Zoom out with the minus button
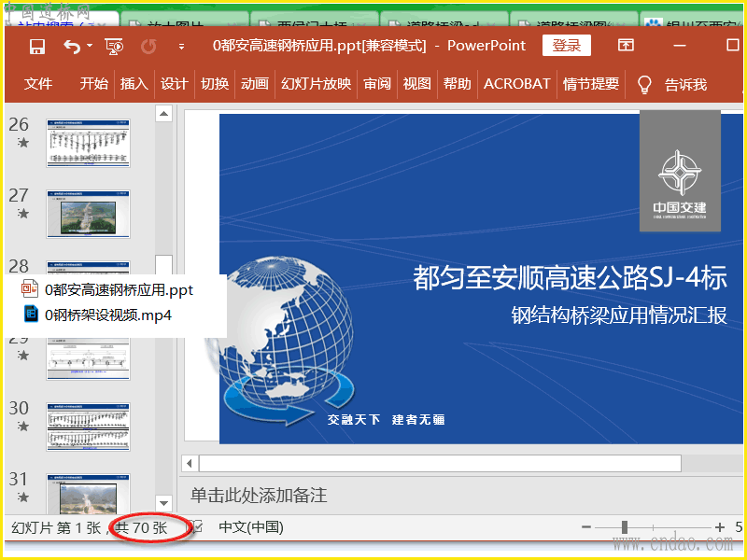The width and height of the screenshot is (747, 560). tap(586, 527)
